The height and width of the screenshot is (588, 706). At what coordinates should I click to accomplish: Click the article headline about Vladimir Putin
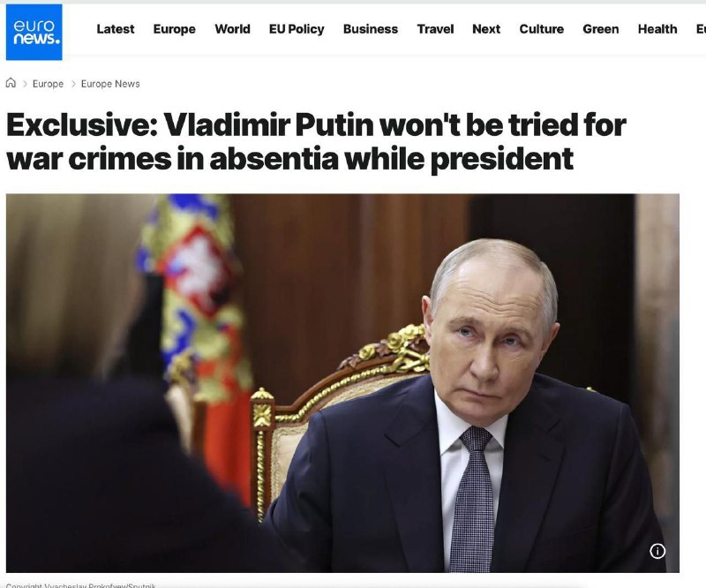316,141
